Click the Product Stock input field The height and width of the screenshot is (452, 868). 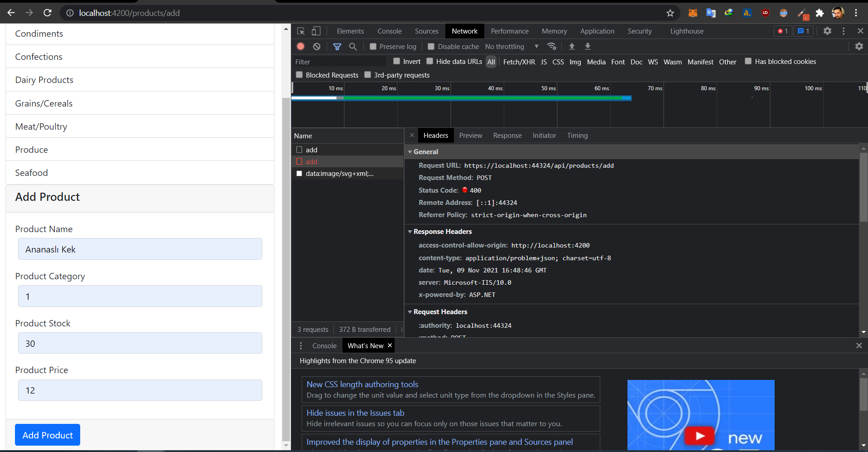point(140,343)
